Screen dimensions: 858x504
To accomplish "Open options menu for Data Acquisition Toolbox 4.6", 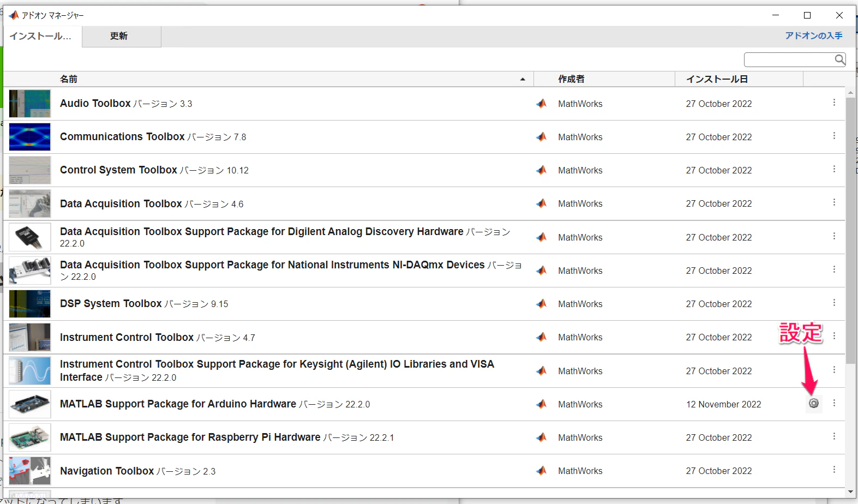I will pyautogui.click(x=834, y=202).
